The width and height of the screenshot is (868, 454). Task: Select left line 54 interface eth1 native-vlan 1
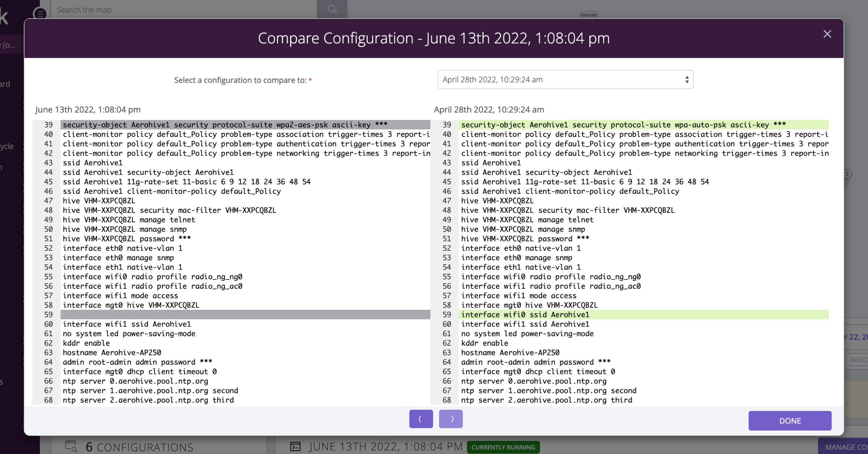pyautogui.click(x=123, y=267)
